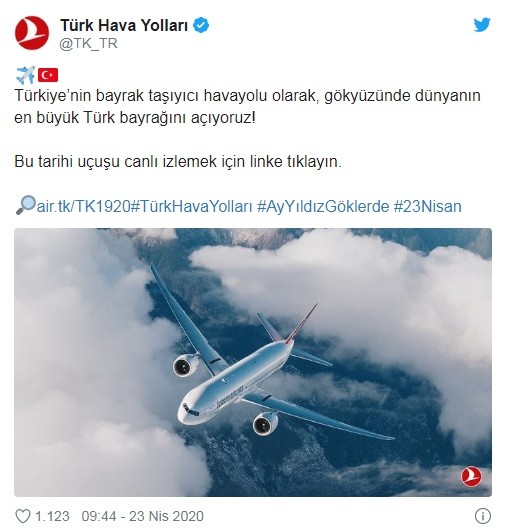Open hashtag #AyYıldızGöklerde
The image size is (509, 531).
pos(323,206)
